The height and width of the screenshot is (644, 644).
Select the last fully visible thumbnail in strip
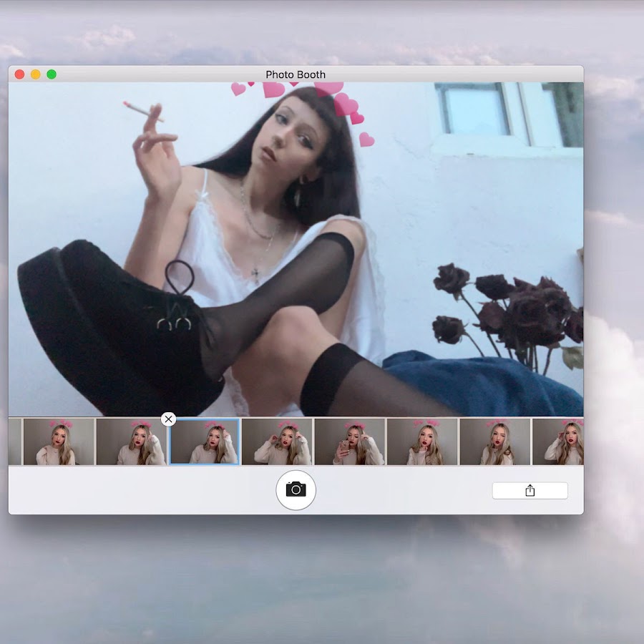click(495, 442)
